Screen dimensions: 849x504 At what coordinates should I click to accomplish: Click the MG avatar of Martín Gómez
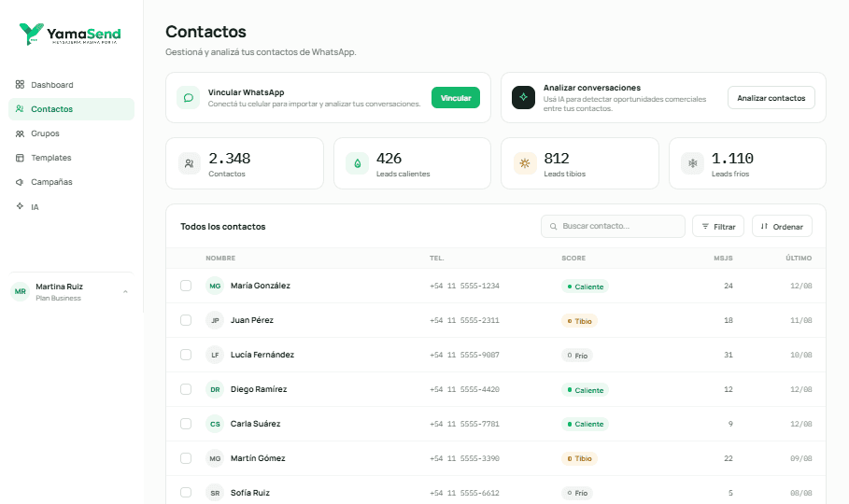(215, 458)
